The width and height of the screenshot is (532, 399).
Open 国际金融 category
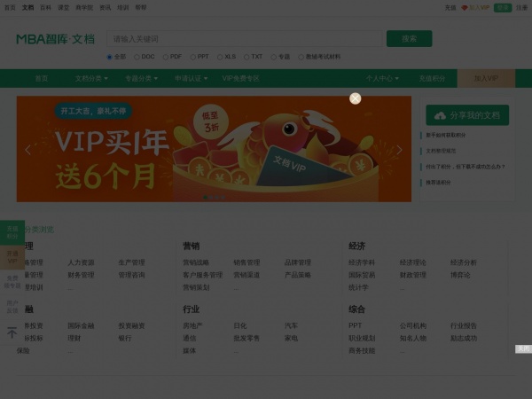(x=81, y=325)
